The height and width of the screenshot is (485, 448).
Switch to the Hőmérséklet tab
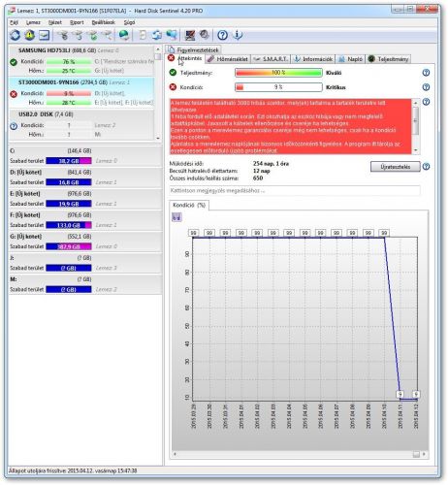click(x=228, y=59)
